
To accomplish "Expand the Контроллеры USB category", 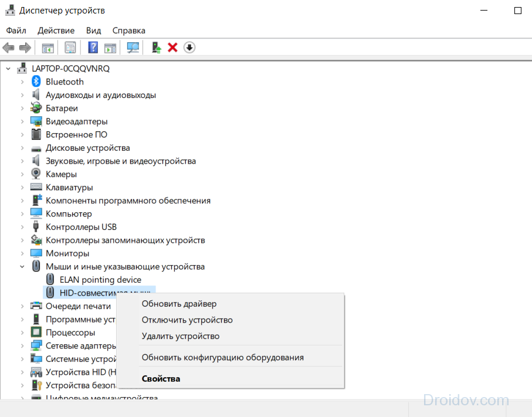I will (22, 227).
